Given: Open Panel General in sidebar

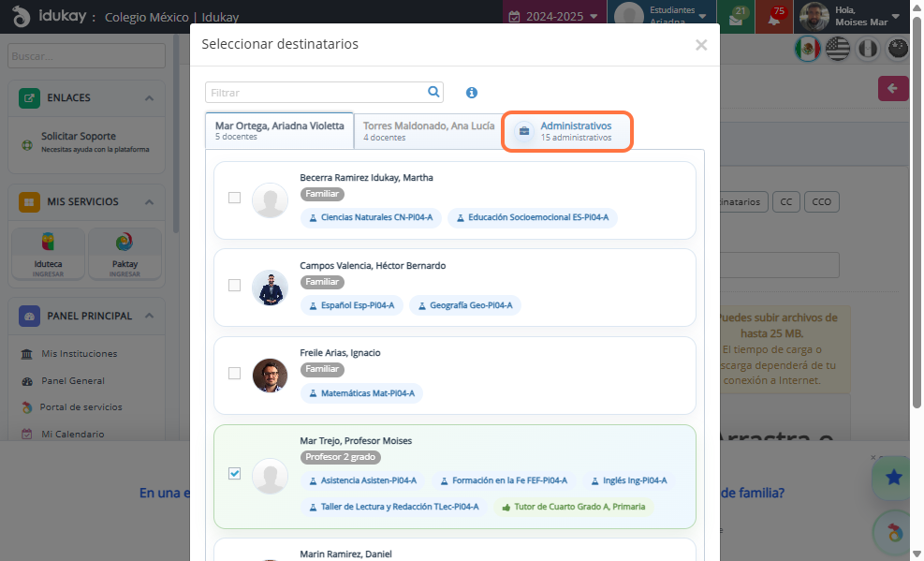Looking at the screenshot, I should [x=72, y=380].
